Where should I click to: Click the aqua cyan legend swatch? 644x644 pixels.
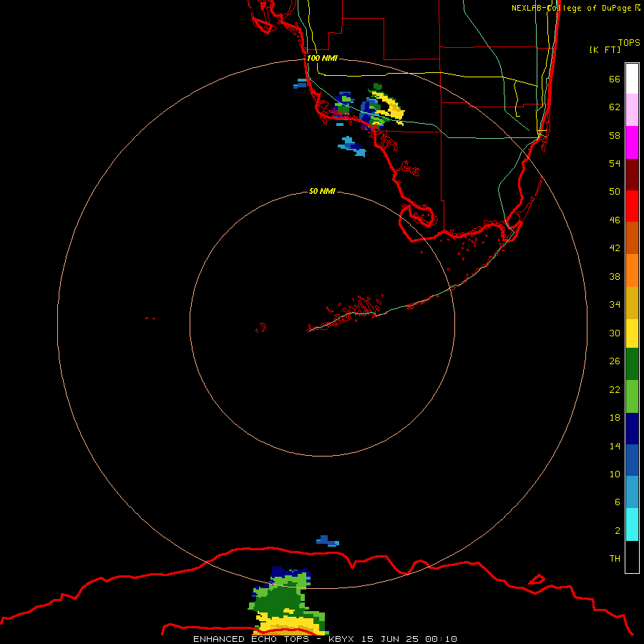point(632,525)
